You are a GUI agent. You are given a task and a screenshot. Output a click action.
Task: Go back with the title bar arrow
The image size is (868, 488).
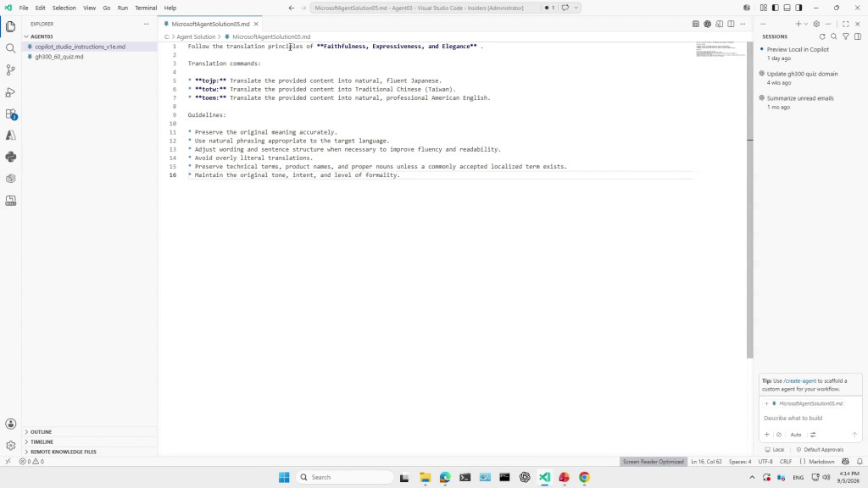(x=292, y=8)
